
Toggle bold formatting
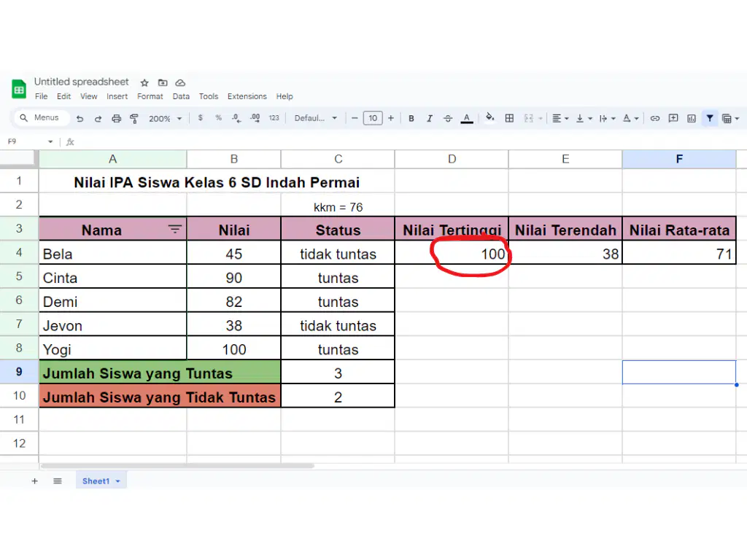[x=411, y=118]
